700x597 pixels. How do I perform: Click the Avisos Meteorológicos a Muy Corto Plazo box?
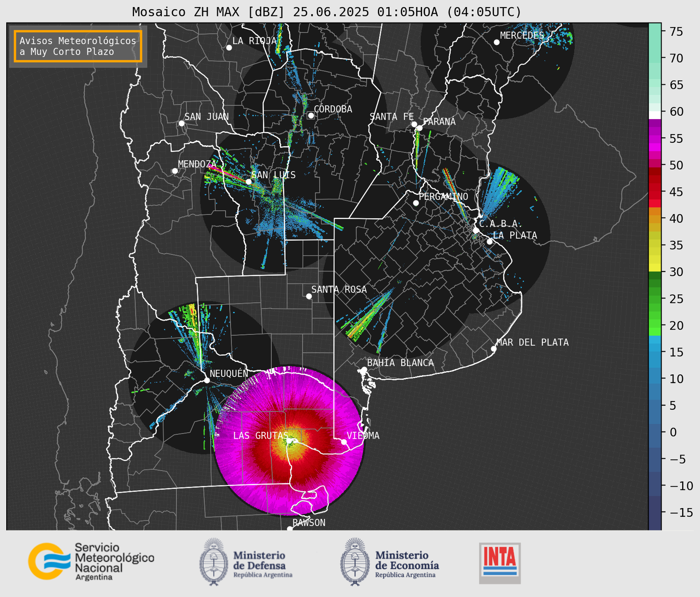point(78,46)
